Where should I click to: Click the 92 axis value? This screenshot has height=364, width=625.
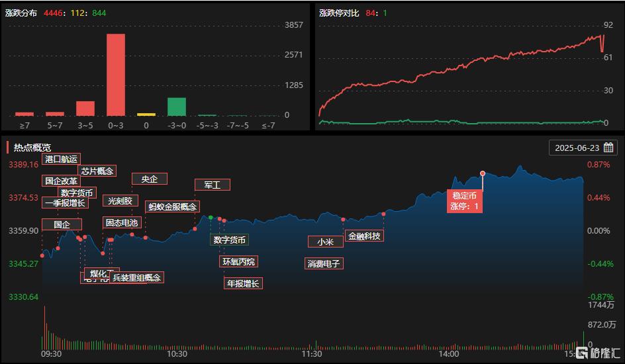click(608, 25)
